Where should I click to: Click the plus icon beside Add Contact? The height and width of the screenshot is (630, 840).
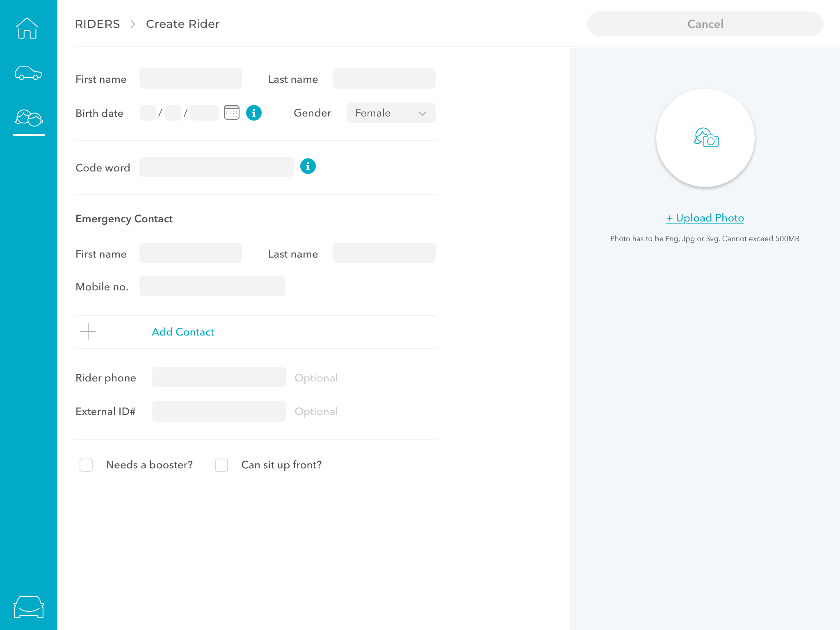click(88, 331)
